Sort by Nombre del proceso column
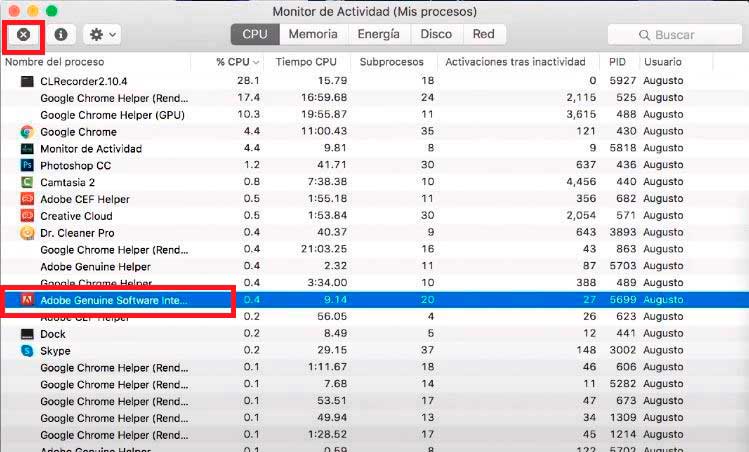 click(54, 62)
